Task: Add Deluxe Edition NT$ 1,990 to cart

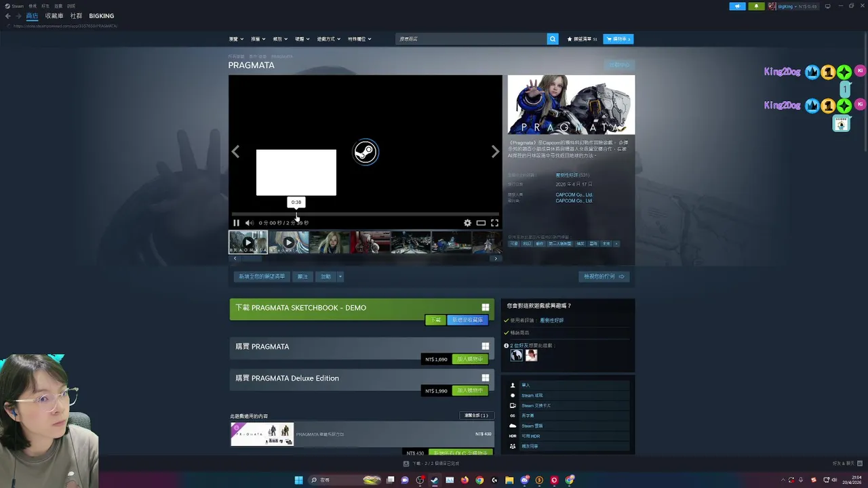Action: point(470,391)
